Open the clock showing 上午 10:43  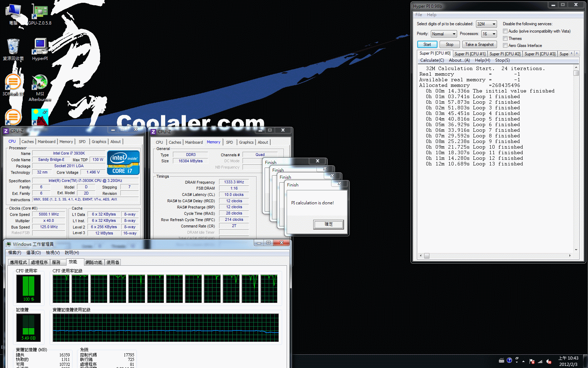pos(568,361)
